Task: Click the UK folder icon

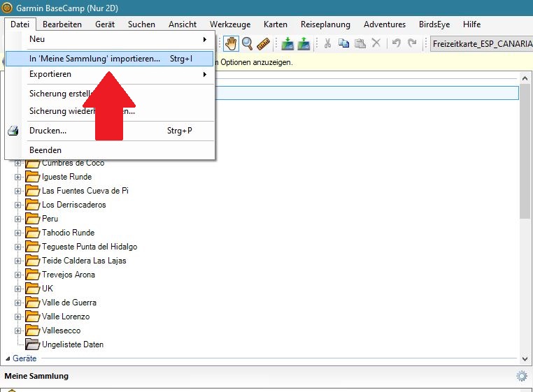Action: (x=33, y=289)
